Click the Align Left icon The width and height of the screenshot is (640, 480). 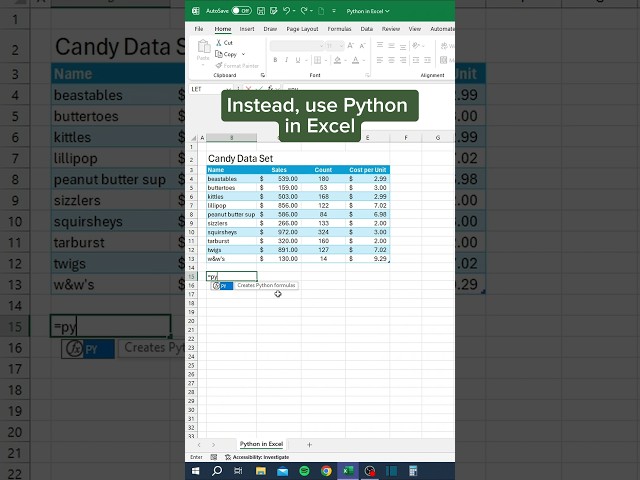click(x=380, y=60)
